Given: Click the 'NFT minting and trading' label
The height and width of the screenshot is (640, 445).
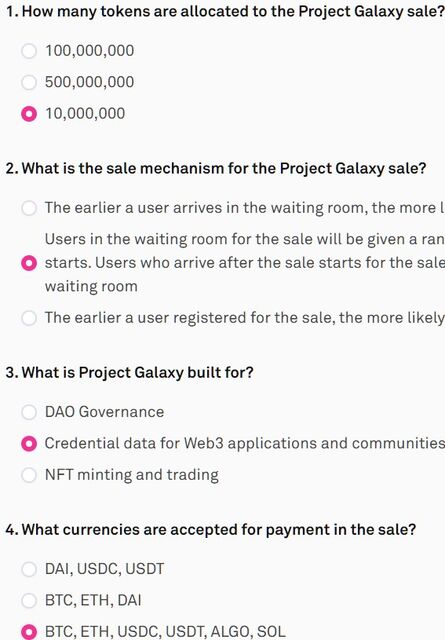Looking at the screenshot, I should [131, 475].
